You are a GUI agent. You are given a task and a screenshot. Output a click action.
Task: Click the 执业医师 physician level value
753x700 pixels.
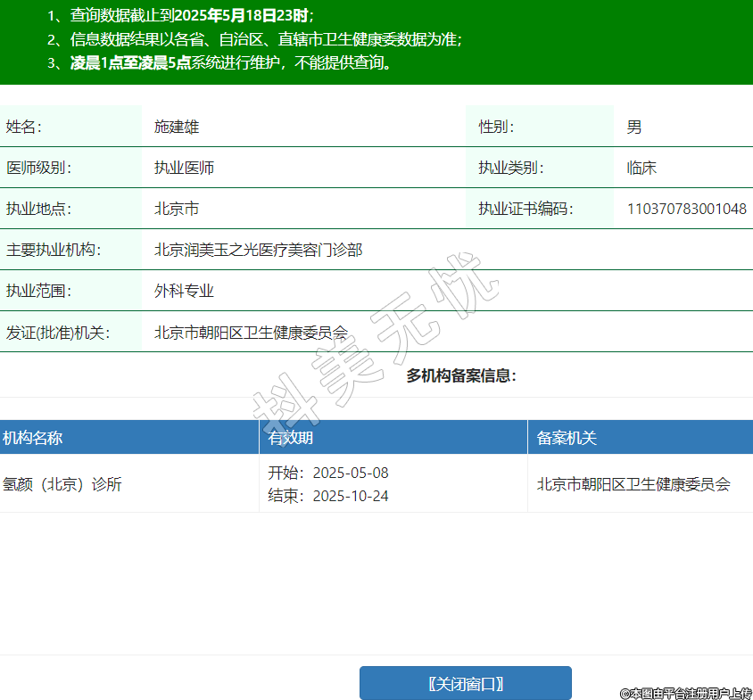pos(184,168)
